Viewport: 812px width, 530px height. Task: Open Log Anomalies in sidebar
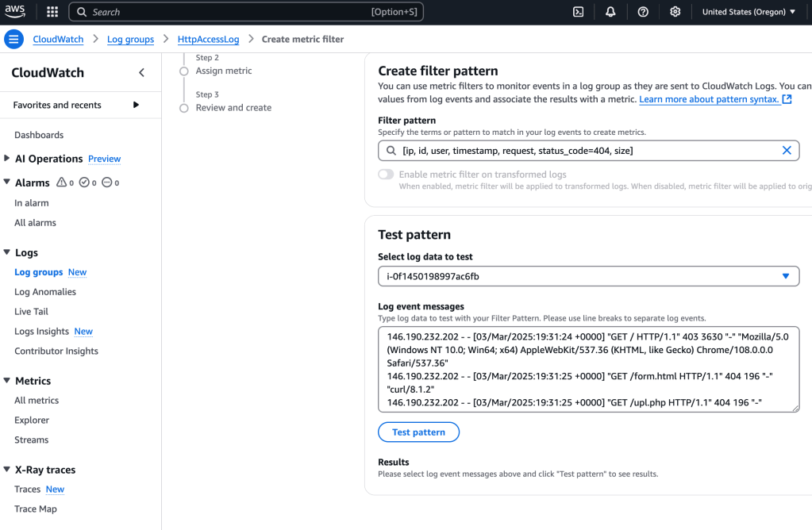click(45, 292)
